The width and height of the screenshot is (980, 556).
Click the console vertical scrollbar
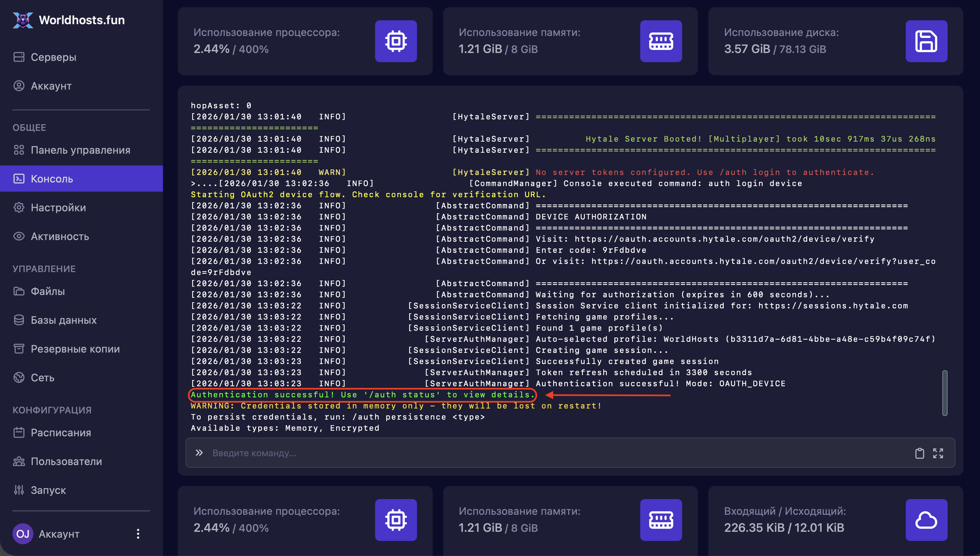944,392
